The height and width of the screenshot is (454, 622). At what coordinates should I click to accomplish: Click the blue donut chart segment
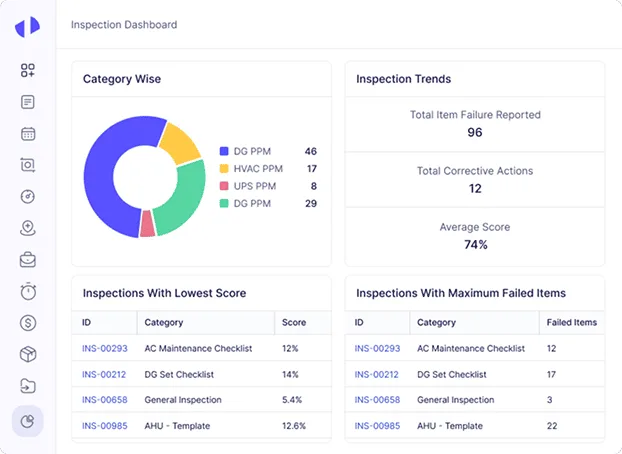(100, 179)
